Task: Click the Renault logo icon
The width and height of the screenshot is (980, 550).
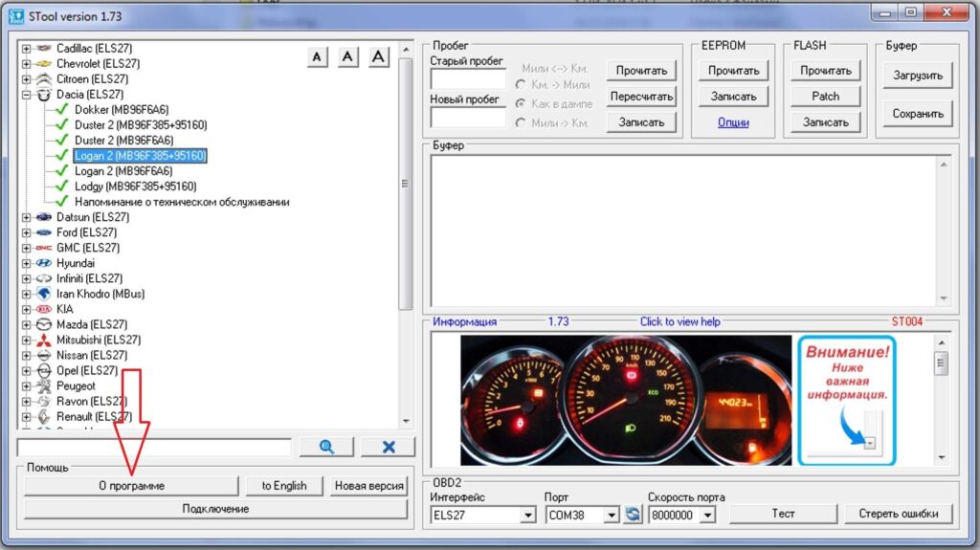Action: (x=44, y=416)
